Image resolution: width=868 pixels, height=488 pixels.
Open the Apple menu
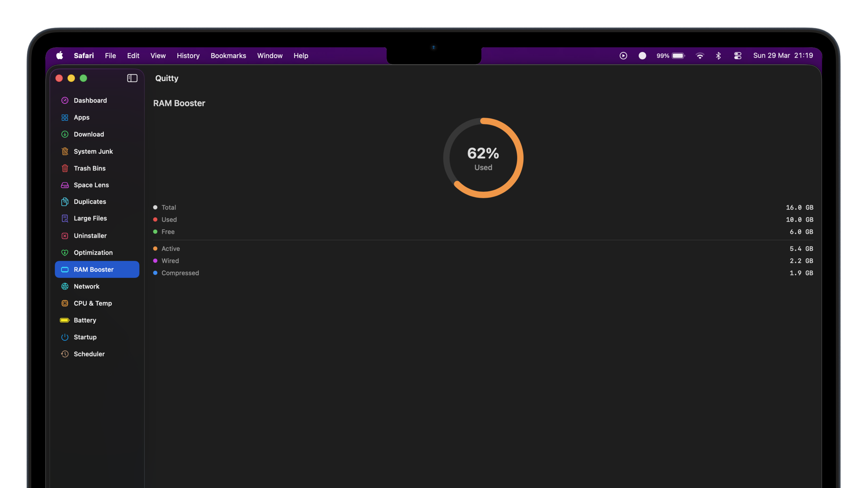click(x=60, y=56)
